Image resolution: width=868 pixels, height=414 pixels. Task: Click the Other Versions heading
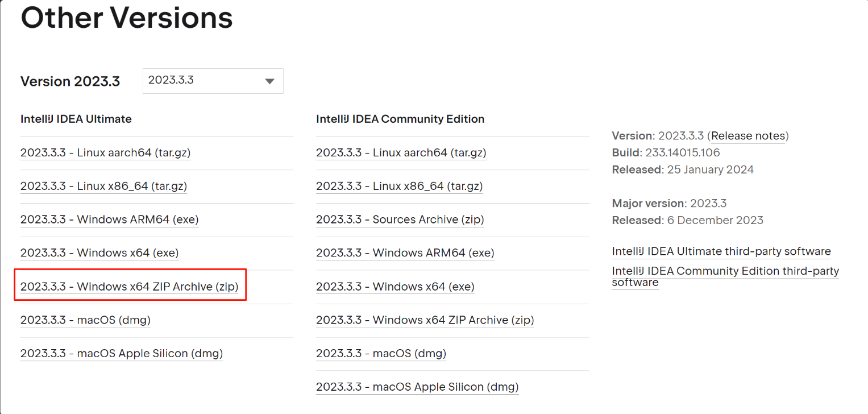(127, 18)
